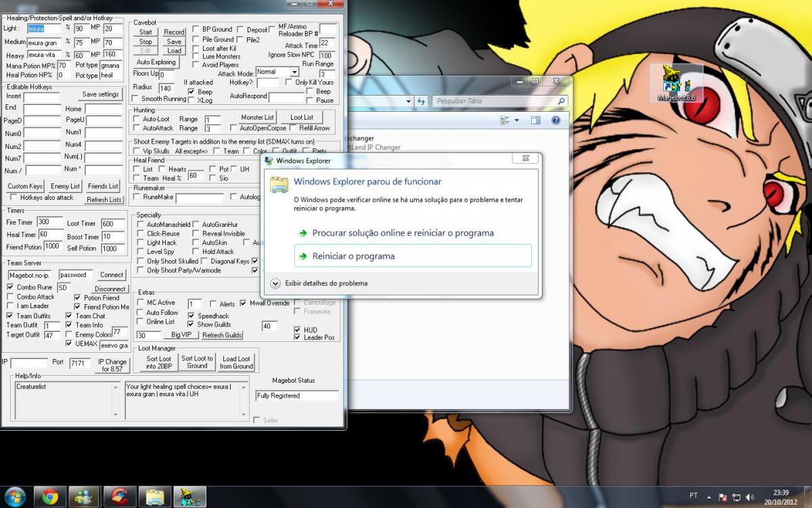Uncheck the Speedhack checkbox
The image size is (812, 508).
pos(191,316)
